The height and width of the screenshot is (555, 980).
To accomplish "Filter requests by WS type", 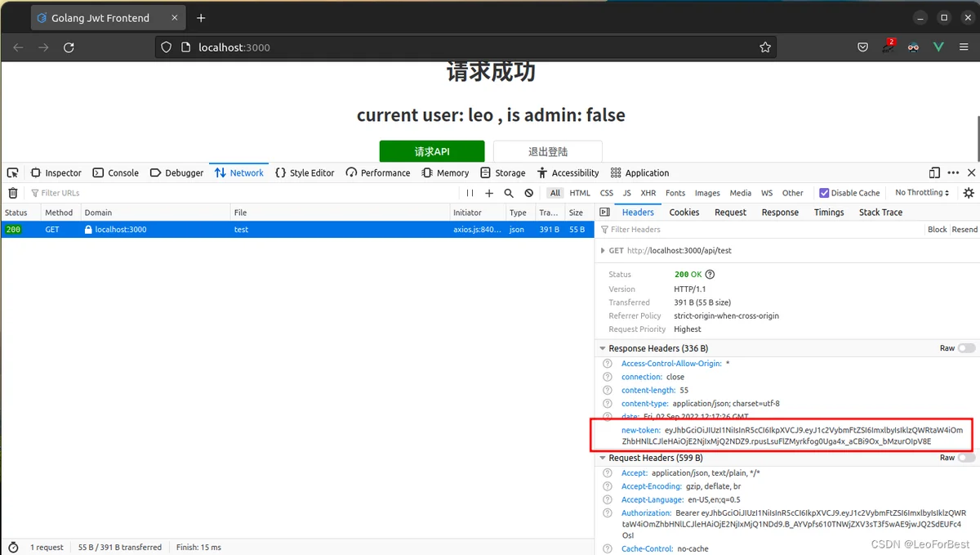I will point(767,193).
